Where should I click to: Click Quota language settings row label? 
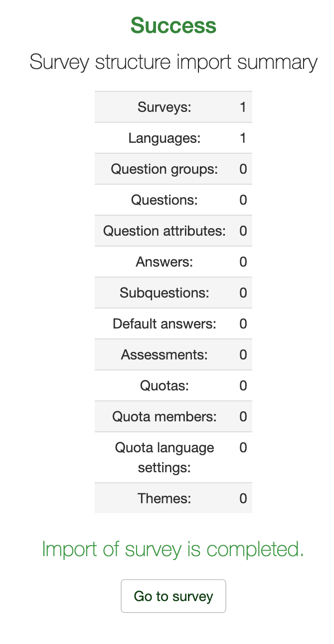click(x=165, y=458)
